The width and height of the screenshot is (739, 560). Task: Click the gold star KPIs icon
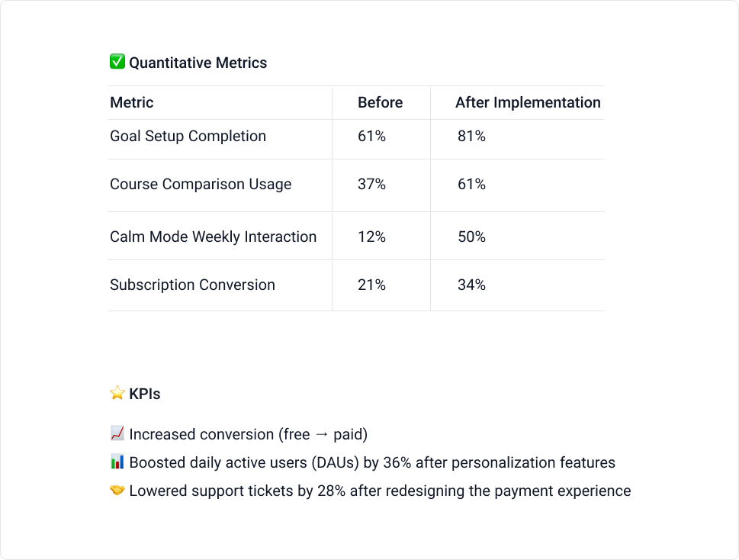point(117,393)
